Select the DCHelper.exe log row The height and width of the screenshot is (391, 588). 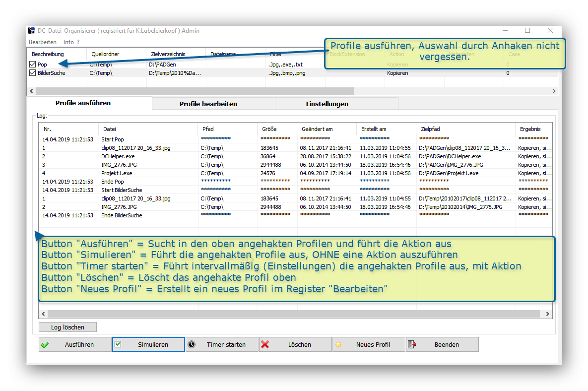118,156
